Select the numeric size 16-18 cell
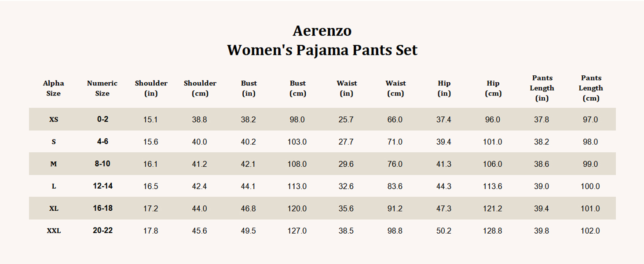This screenshot has width=644, height=264. (x=102, y=208)
